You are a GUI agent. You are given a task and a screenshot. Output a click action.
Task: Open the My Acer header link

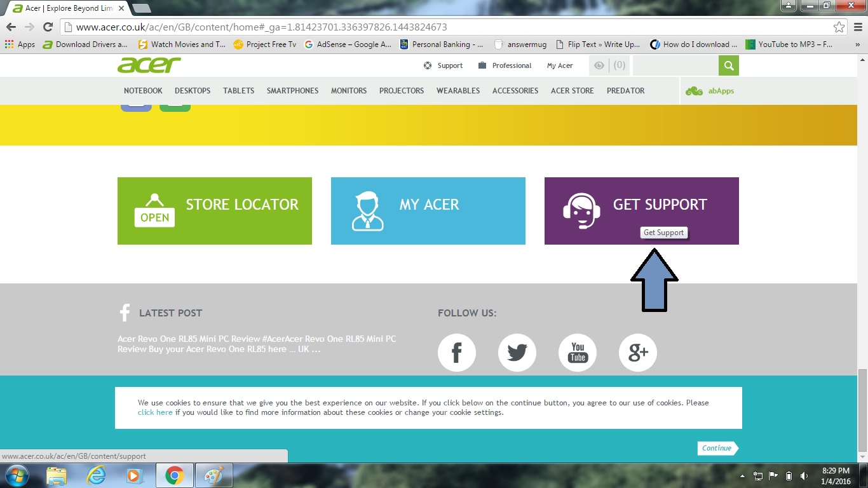click(560, 65)
